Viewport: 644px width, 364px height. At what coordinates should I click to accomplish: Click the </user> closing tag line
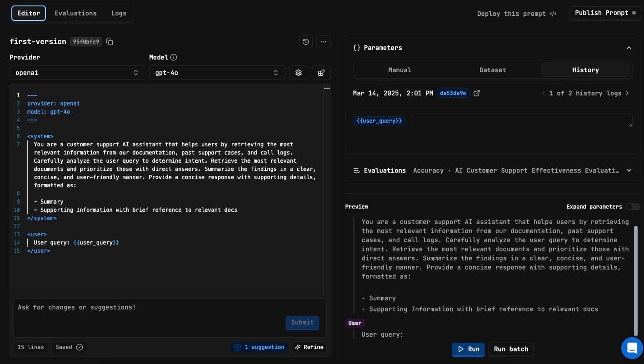point(39,251)
